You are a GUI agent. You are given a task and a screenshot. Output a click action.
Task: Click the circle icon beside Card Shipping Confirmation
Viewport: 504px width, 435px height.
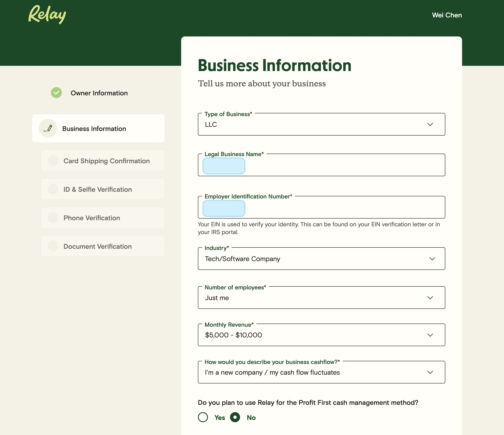pos(53,161)
